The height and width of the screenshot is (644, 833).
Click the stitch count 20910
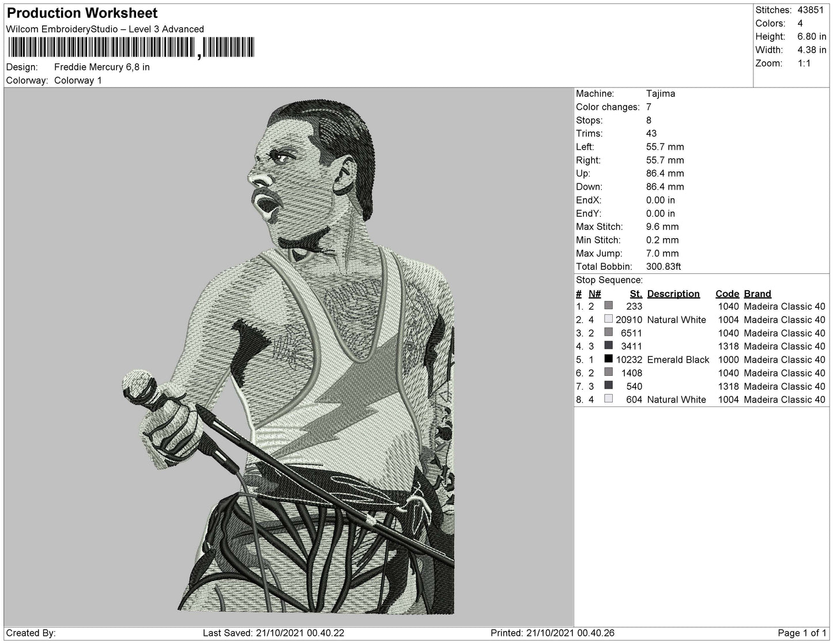(x=629, y=319)
